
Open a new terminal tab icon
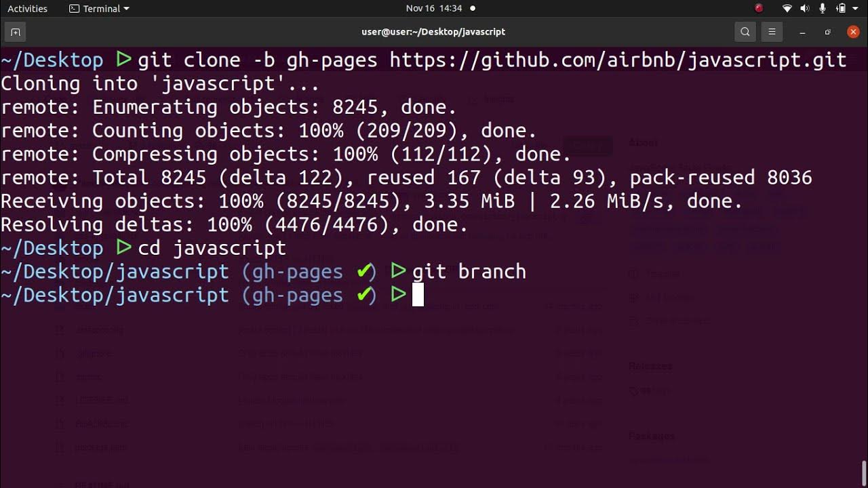coord(15,32)
